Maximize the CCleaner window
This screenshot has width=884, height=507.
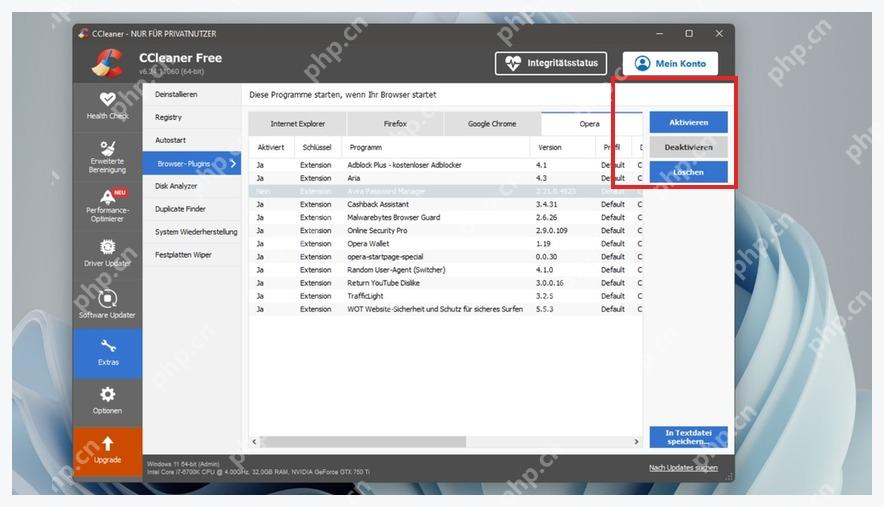(689, 34)
